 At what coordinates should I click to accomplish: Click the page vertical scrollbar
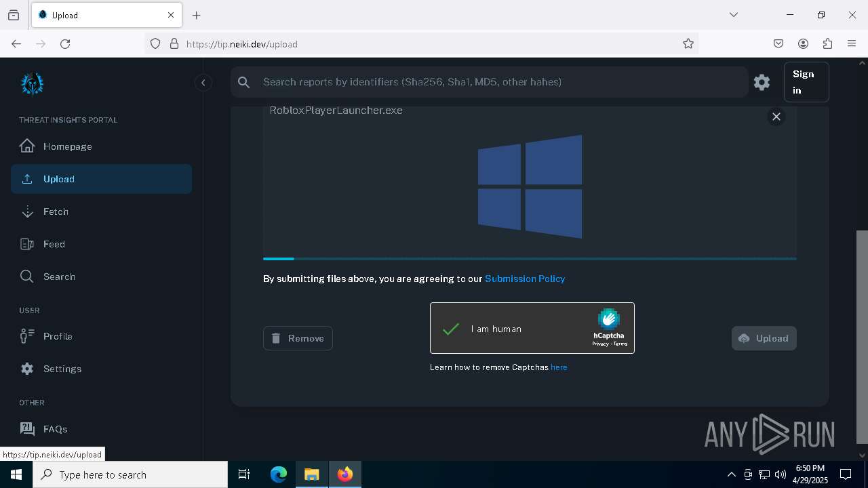(x=862, y=336)
